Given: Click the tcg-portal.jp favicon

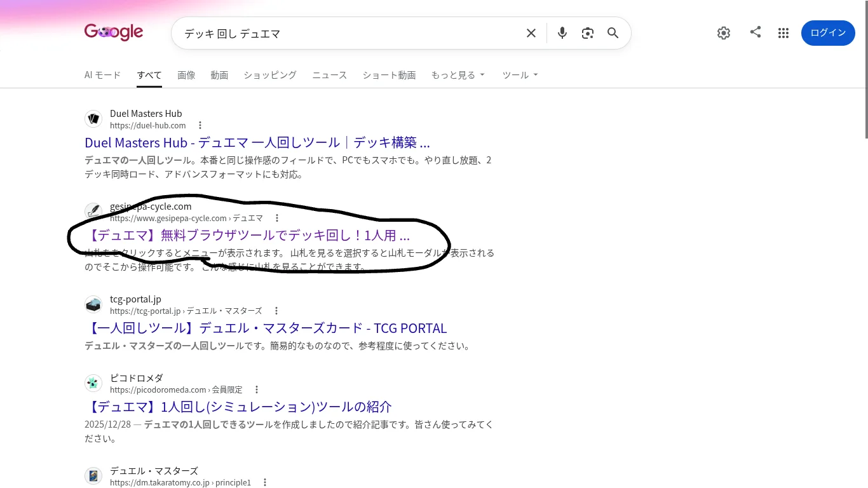Looking at the screenshot, I should (x=93, y=304).
